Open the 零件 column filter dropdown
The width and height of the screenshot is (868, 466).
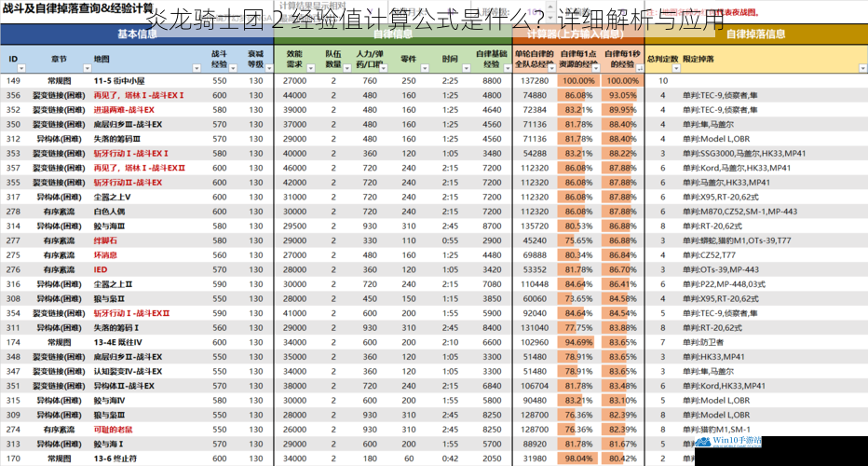tap(425, 68)
